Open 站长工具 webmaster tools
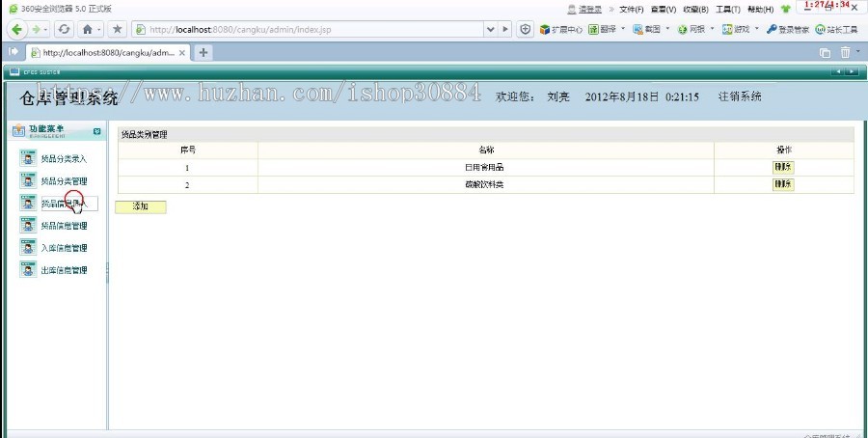 (836, 29)
